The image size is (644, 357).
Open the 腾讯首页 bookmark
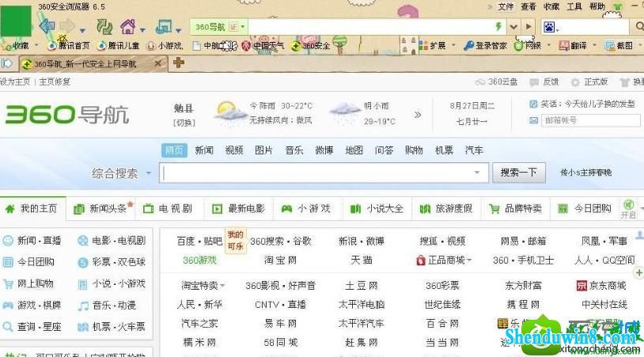pyautogui.click(x=69, y=46)
